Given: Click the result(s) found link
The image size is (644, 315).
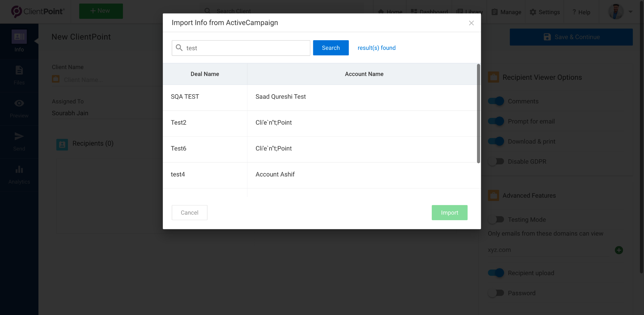Looking at the screenshot, I should pyautogui.click(x=377, y=48).
